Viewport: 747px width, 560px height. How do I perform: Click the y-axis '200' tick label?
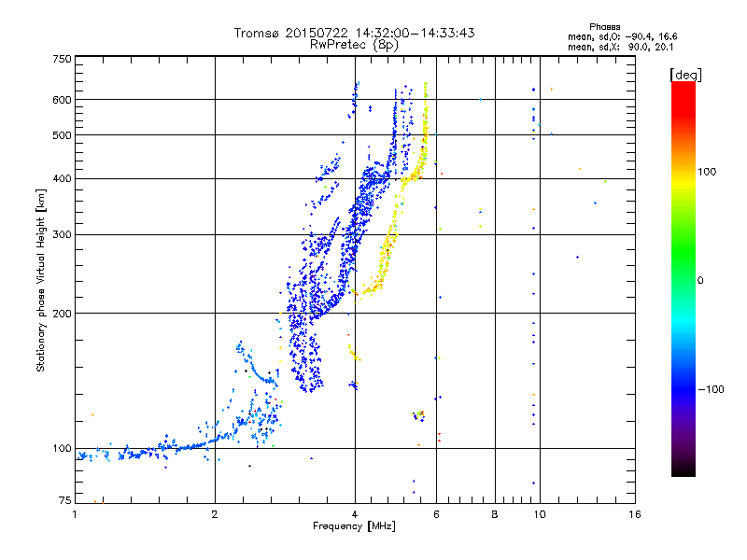pos(62,314)
